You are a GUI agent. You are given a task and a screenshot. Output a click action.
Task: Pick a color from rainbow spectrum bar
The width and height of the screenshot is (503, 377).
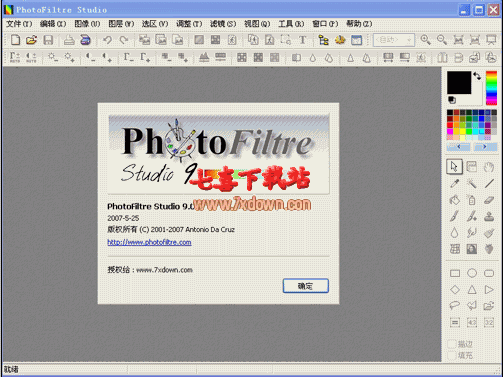tap(491, 88)
